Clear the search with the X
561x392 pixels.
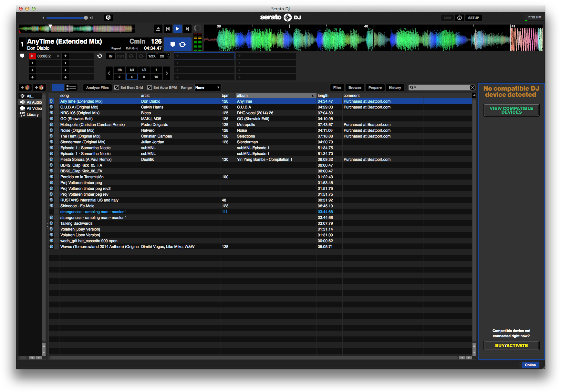click(473, 88)
